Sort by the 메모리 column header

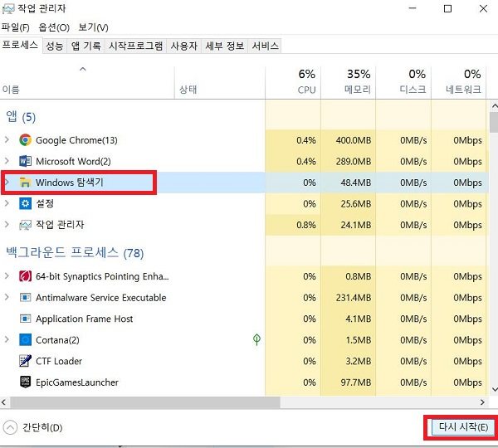coord(349,83)
